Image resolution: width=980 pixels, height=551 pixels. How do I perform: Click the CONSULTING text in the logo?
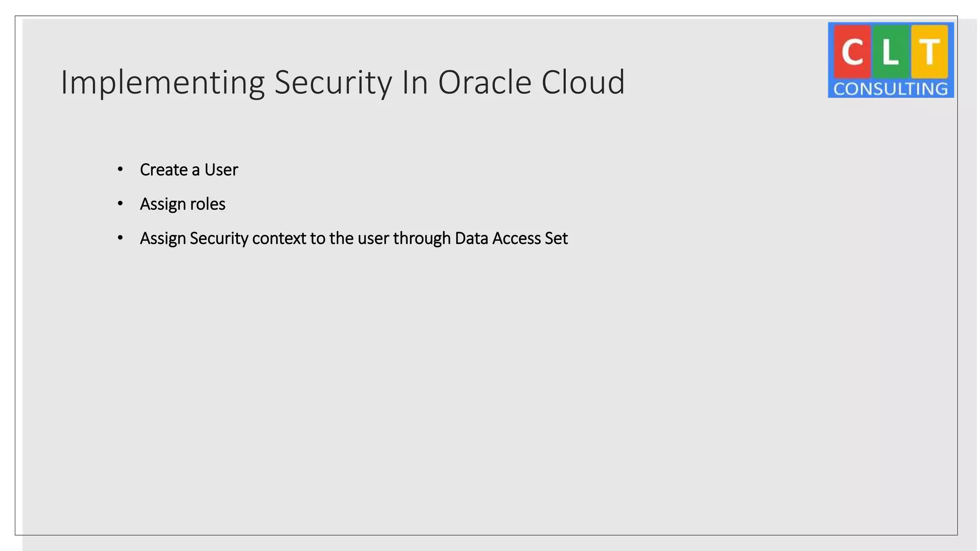click(x=891, y=89)
